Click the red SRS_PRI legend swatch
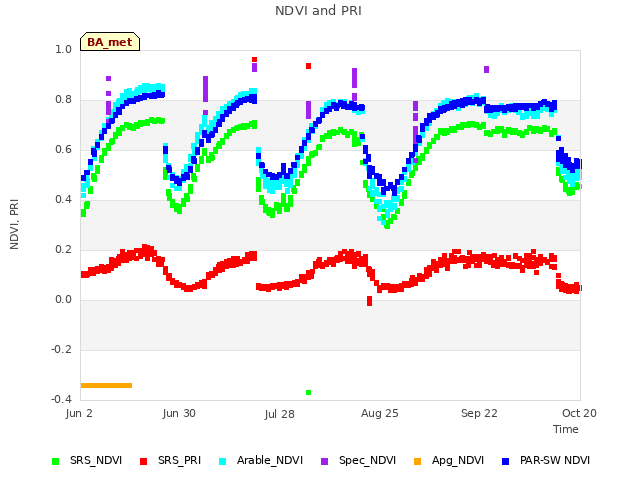This screenshot has height=480, width=640. click(x=143, y=461)
